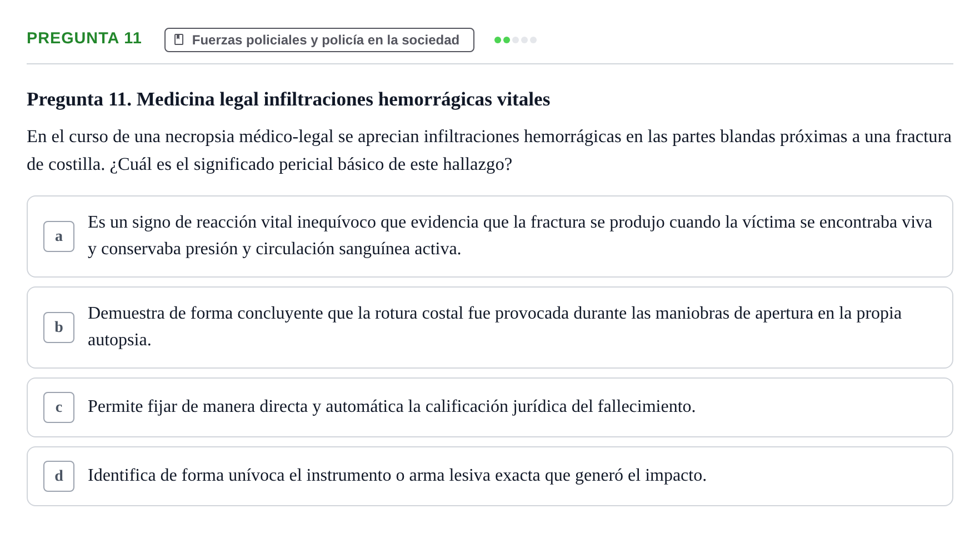Click the question title about Medicina legal infiltraciones
This screenshot has height=534, width=980.
pyautogui.click(x=288, y=99)
